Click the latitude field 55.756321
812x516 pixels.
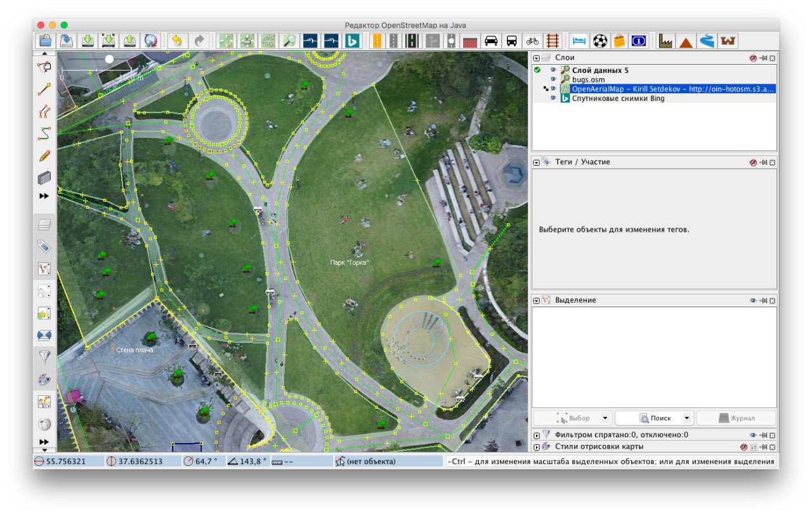67,461
